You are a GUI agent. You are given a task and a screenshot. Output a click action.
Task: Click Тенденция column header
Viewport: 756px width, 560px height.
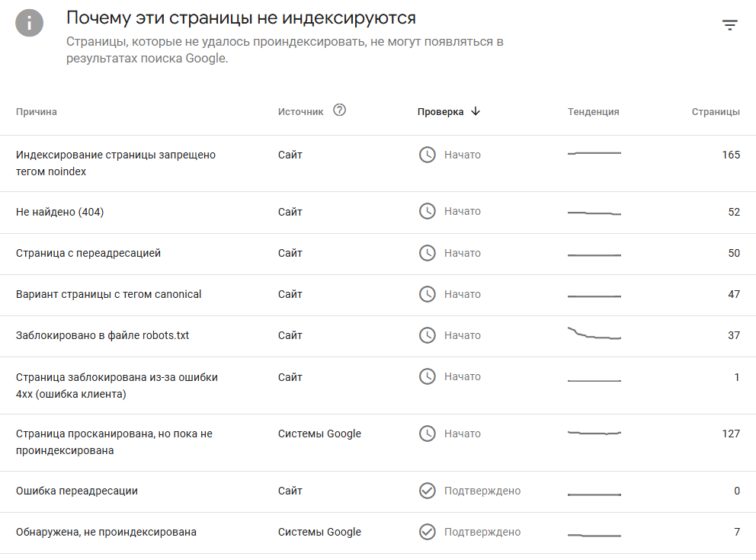point(593,112)
